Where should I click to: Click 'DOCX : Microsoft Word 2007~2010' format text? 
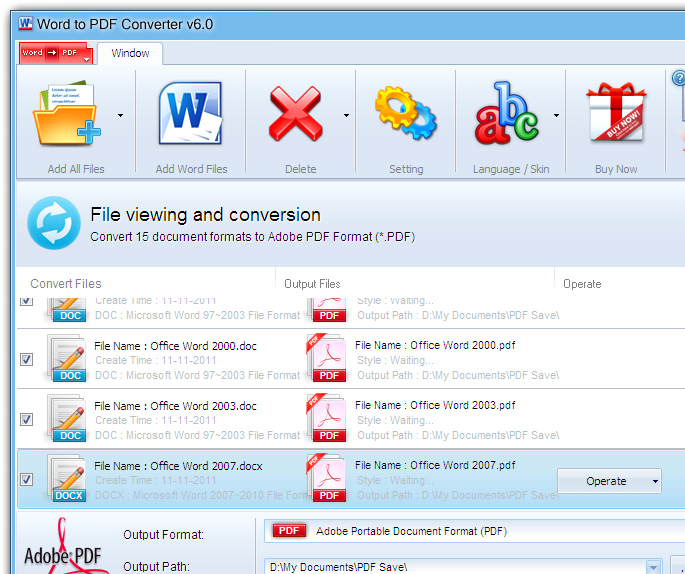[202, 495]
